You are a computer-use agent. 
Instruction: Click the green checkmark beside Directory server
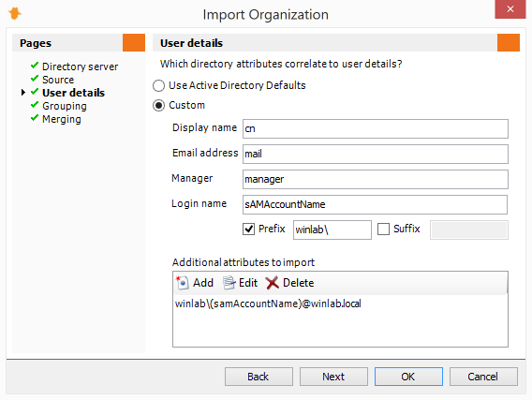(35, 66)
